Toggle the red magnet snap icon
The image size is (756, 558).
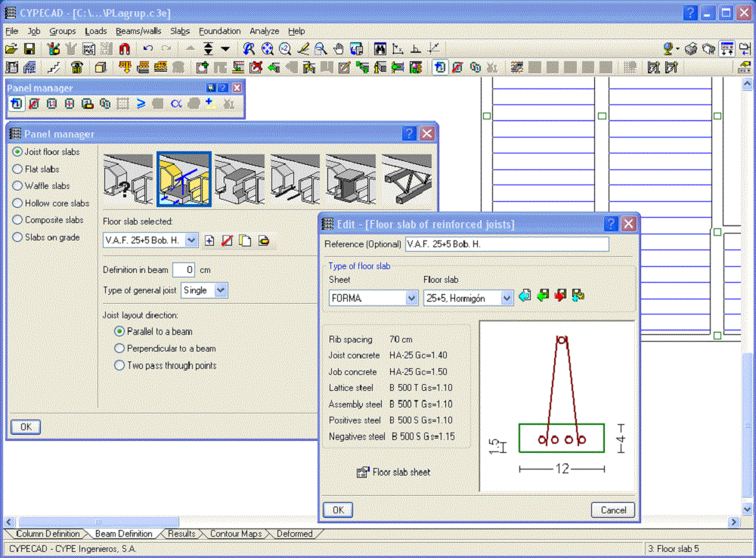(x=125, y=48)
